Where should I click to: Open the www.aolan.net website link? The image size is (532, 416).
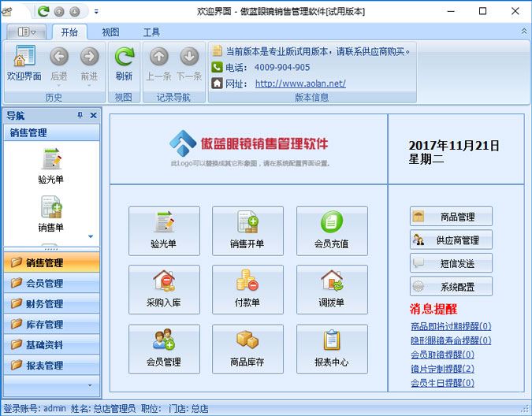click(x=300, y=83)
